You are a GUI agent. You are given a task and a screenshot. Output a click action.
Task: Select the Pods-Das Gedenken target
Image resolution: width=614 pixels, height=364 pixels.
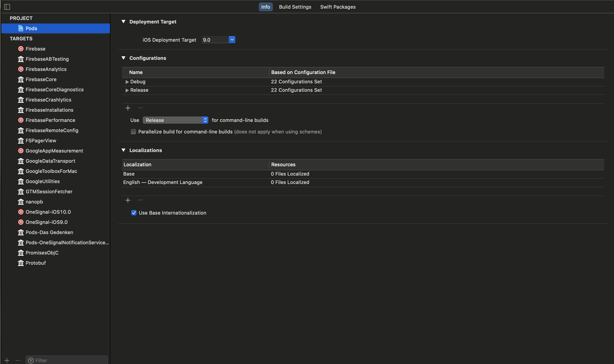(x=55, y=233)
